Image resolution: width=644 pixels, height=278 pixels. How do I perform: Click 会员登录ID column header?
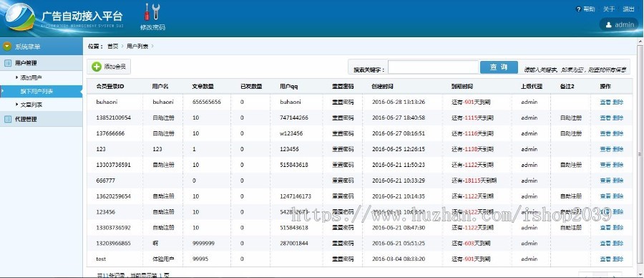pos(110,87)
